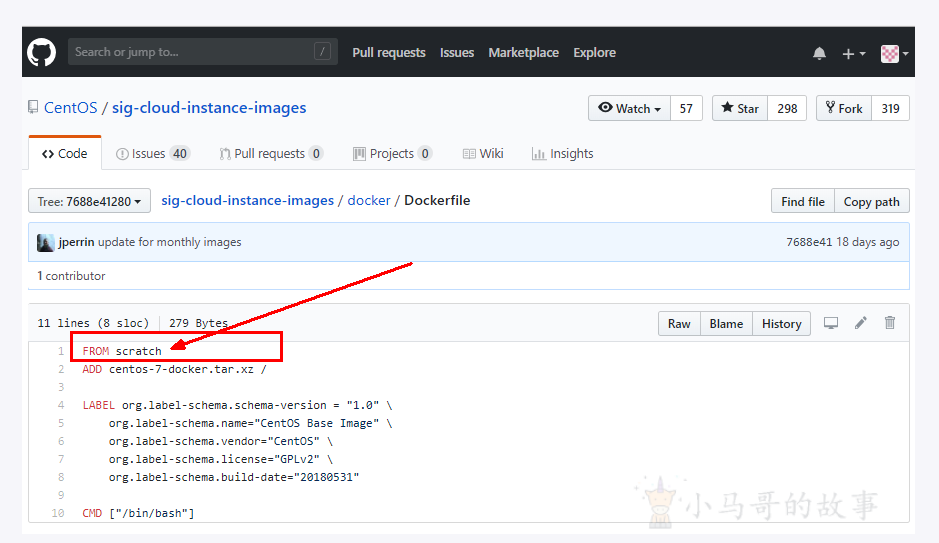View the 57 watchers count
Image resolution: width=939 pixels, height=543 pixels.
click(x=686, y=108)
